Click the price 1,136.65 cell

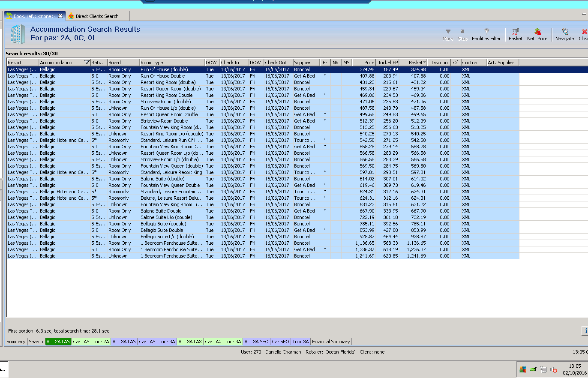tap(365, 243)
